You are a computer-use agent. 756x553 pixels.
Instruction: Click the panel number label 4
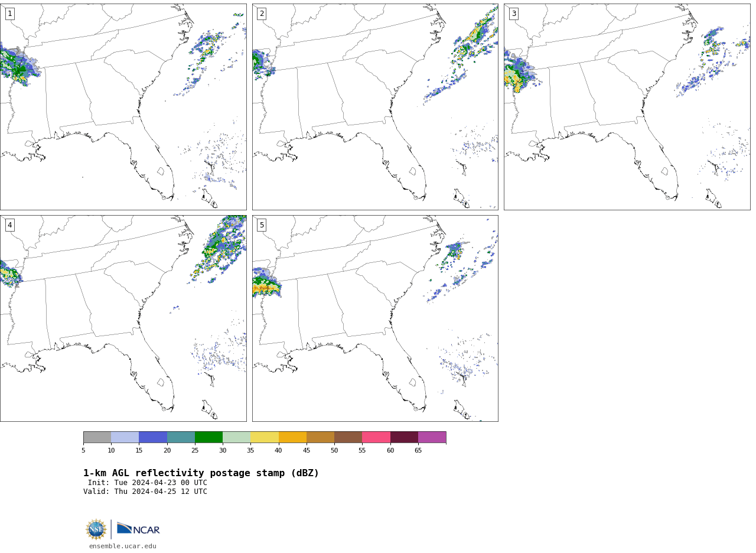point(9,225)
